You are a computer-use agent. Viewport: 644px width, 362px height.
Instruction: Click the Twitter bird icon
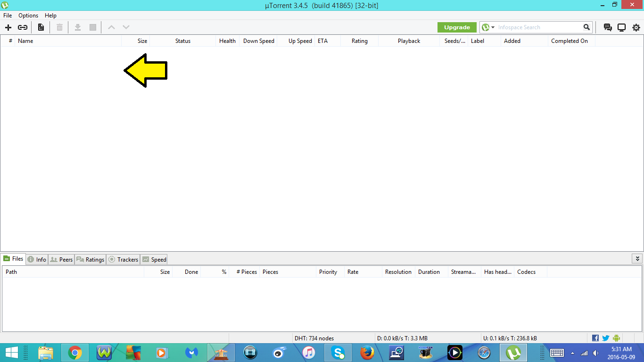606,338
